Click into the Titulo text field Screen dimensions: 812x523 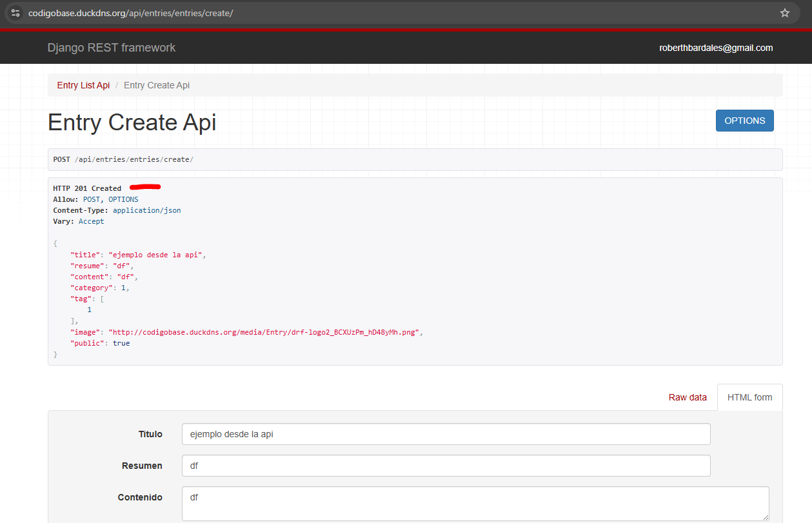(446, 434)
